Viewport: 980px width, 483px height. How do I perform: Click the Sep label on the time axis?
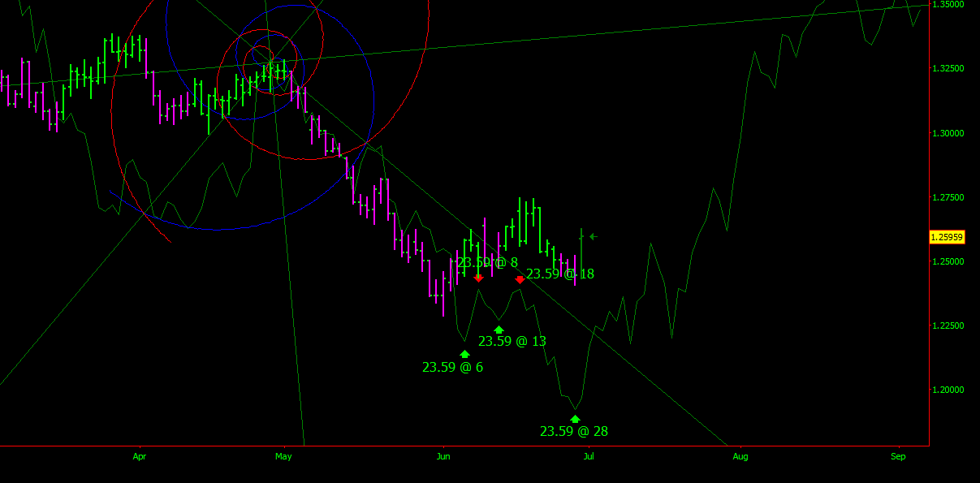(898, 457)
